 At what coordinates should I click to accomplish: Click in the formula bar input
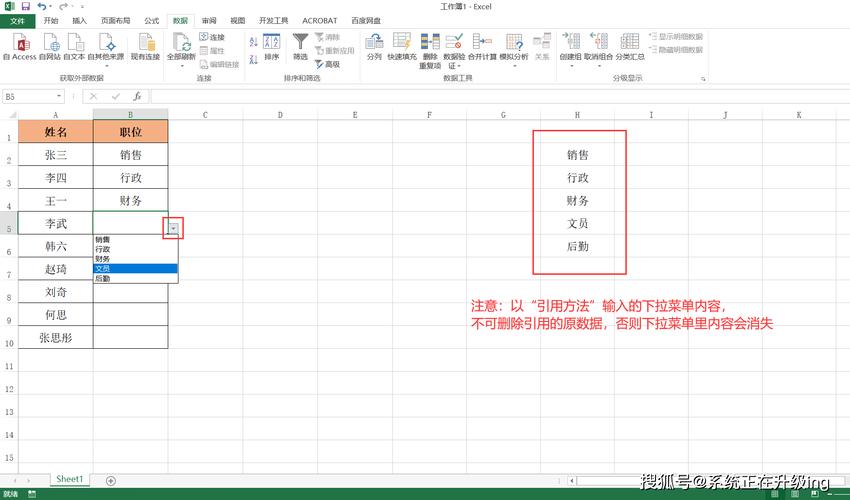coord(499,97)
